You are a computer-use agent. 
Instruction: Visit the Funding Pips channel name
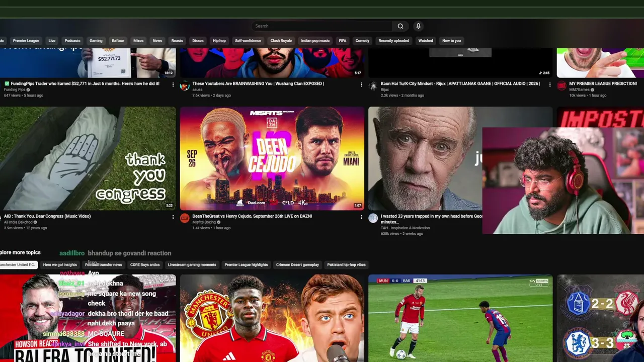15,90
